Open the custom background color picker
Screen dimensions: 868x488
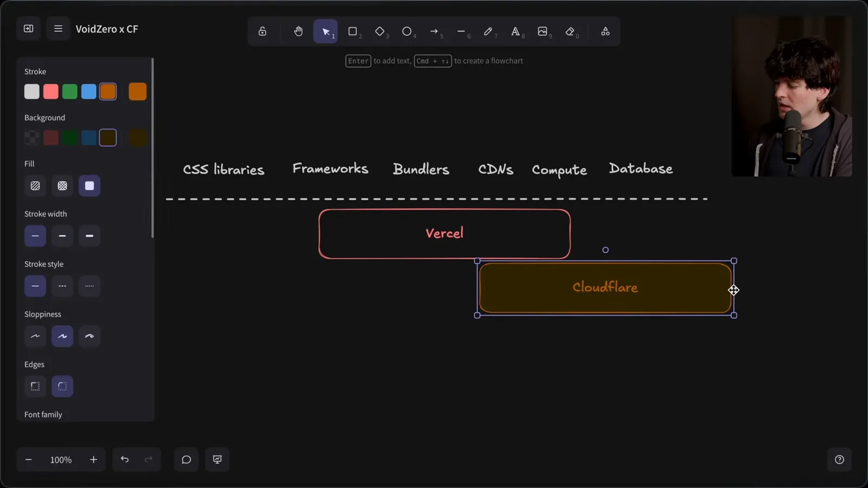[x=138, y=138]
